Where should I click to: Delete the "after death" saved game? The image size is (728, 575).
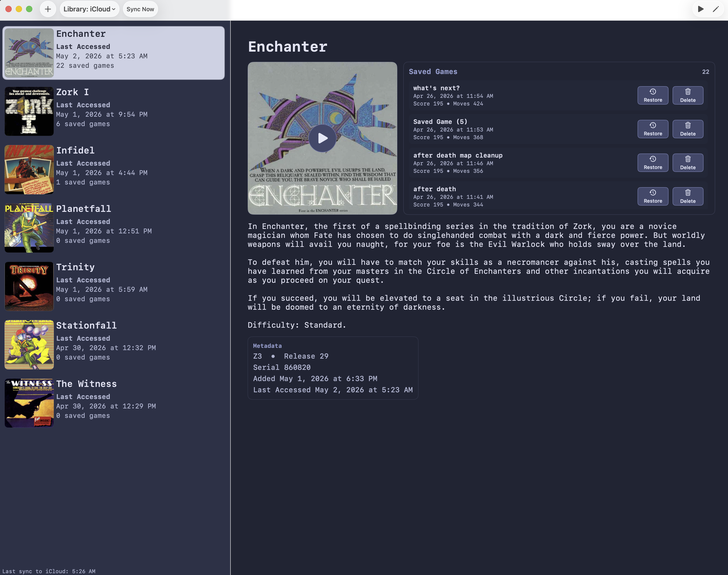tap(688, 196)
